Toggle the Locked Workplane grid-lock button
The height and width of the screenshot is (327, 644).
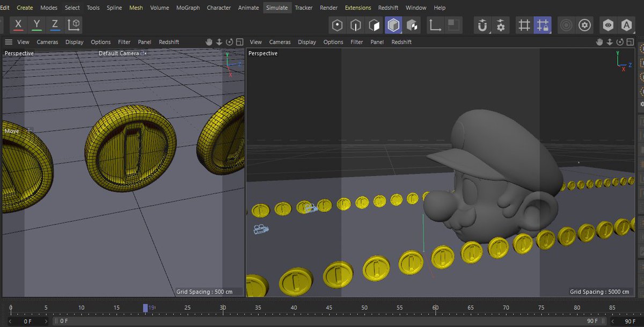tap(543, 25)
